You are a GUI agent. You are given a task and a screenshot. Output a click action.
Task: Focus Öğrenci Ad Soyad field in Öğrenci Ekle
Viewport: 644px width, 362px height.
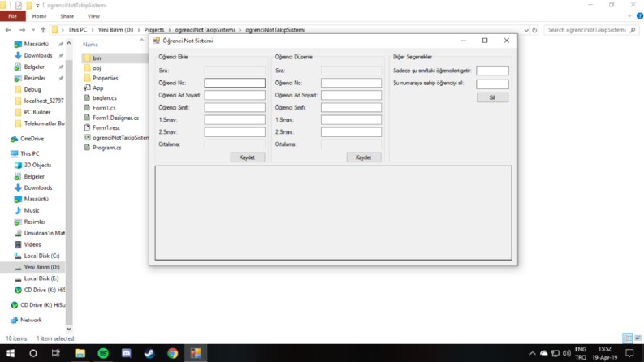(x=235, y=95)
